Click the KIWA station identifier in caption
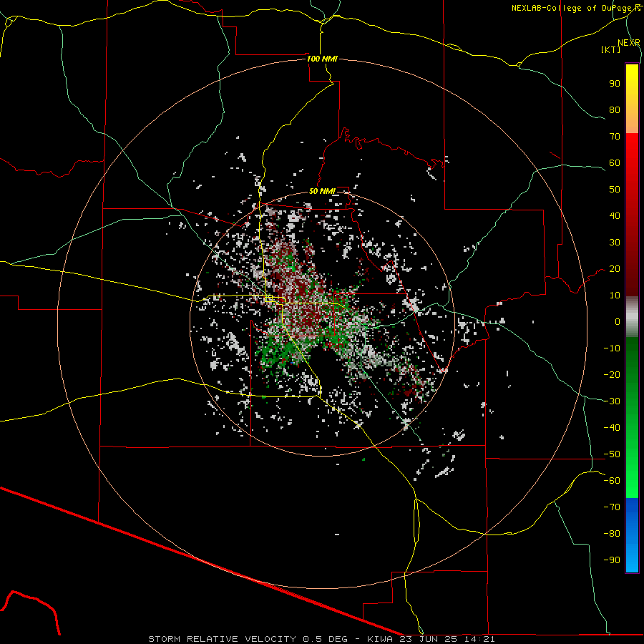The width and height of the screenshot is (644, 644). click(x=380, y=639)
